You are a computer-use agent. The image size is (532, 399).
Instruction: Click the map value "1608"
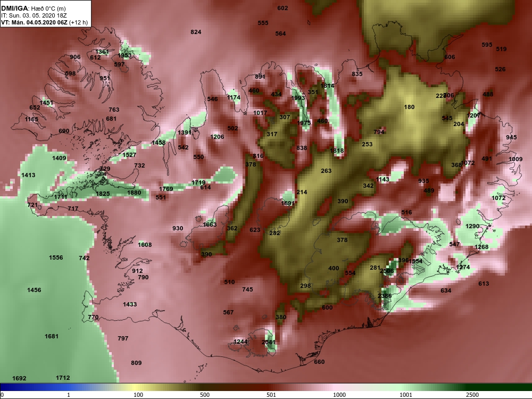coord(145,245)
